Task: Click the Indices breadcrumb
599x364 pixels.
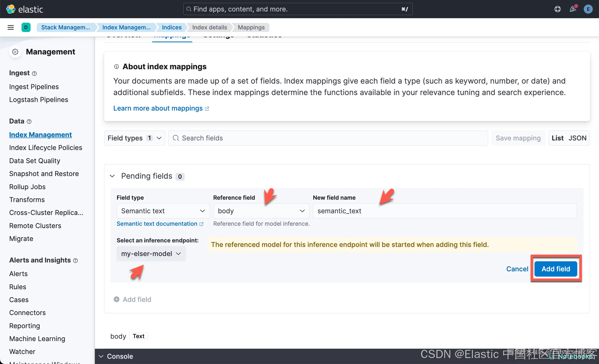Action: (x=172, y=27)
